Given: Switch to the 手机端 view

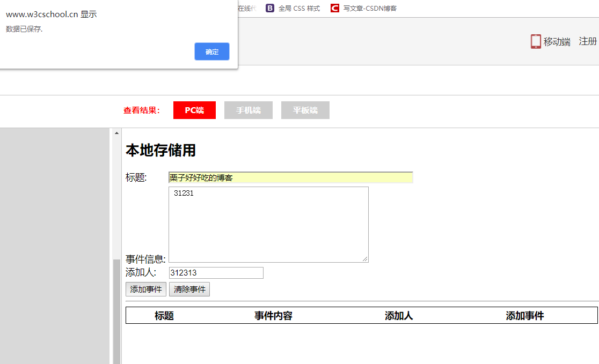Looking at the screenshot, I should pos(248,110).
